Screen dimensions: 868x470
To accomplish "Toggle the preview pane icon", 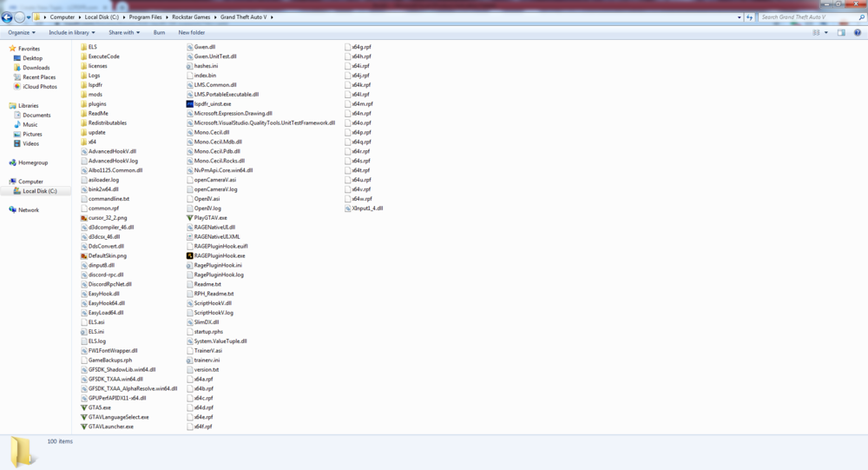I will [841, 33].
